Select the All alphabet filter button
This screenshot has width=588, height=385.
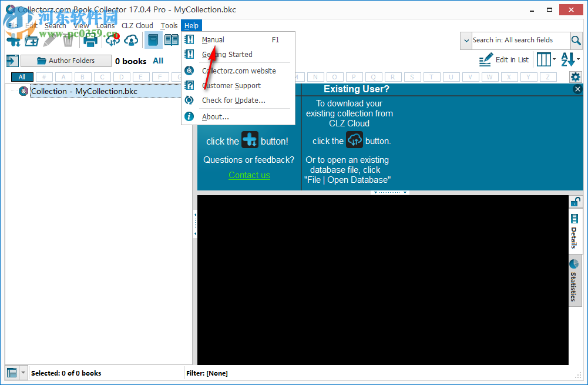tap(22, 77)
